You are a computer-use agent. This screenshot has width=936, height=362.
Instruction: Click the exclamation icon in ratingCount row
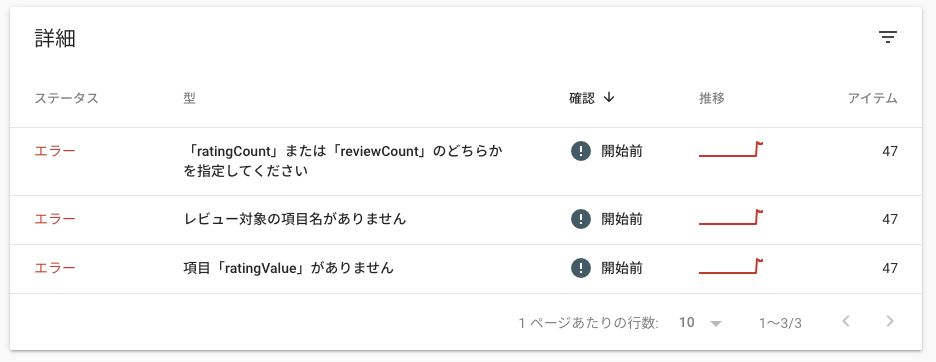[580, 151]
